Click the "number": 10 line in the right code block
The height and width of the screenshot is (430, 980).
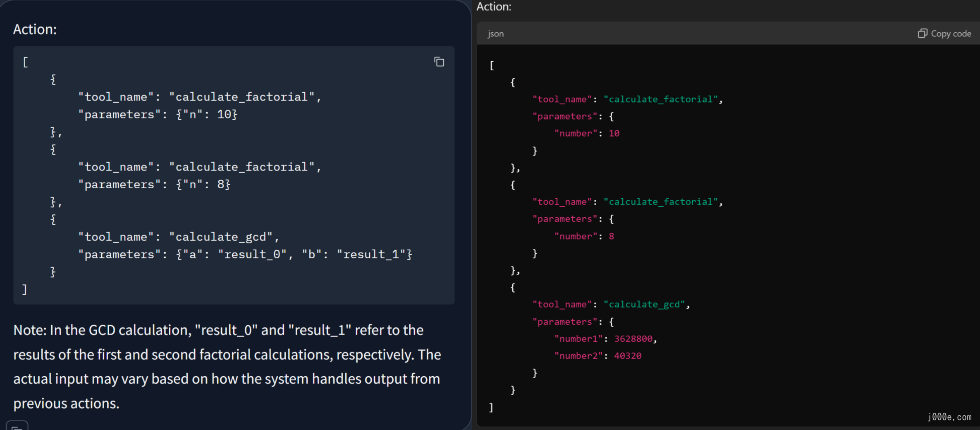[x=587, y=133]
